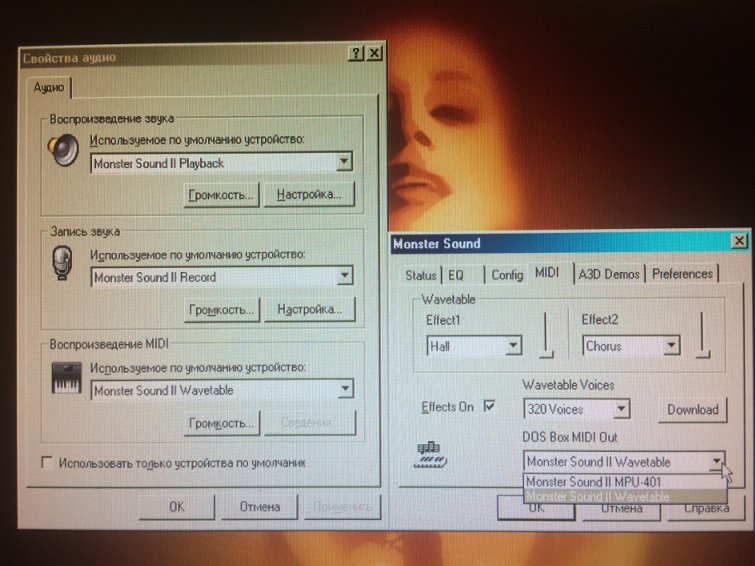Screen dimensions: 755x566
Task: Confirm audio properties with OK button
Action: [177, 507]
